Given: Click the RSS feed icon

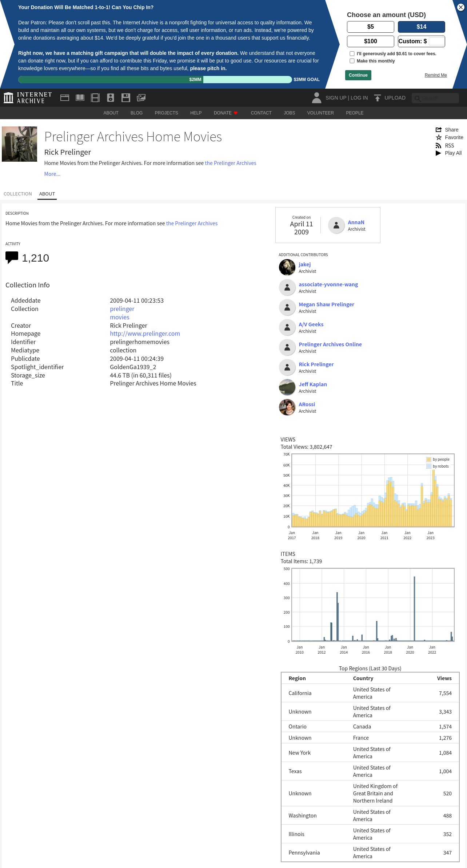Looking at the screenshot, I should pyautogui.click(x=439, y=146).
